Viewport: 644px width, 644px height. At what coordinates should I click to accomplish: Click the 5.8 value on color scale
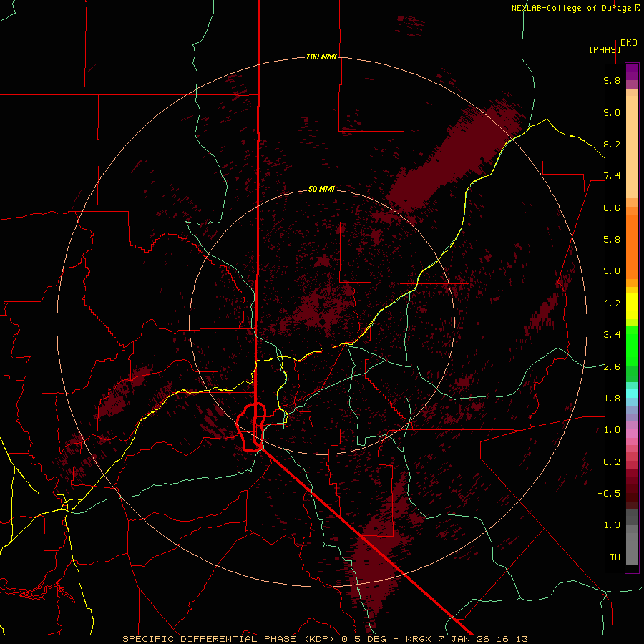[x=612, y=240]
